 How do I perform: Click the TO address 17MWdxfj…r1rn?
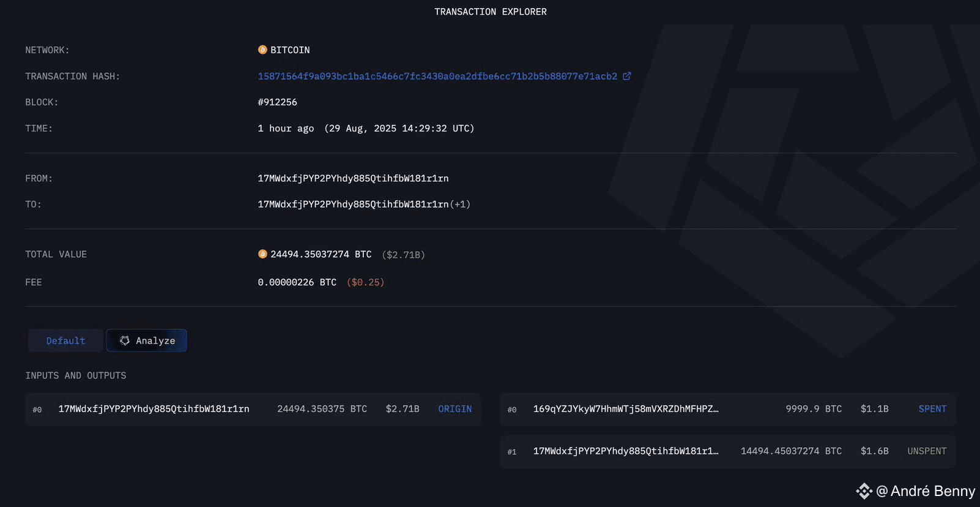pos(353,204)
